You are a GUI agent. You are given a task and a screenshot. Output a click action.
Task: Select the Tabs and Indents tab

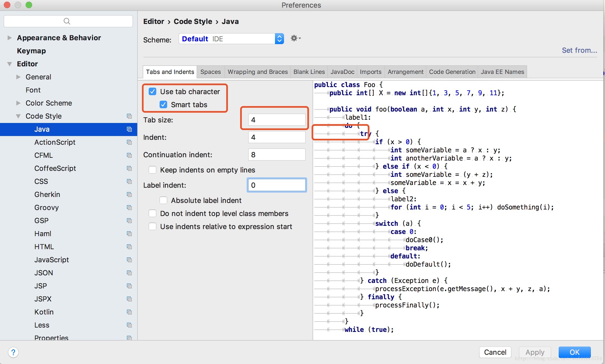click(170, 72)
